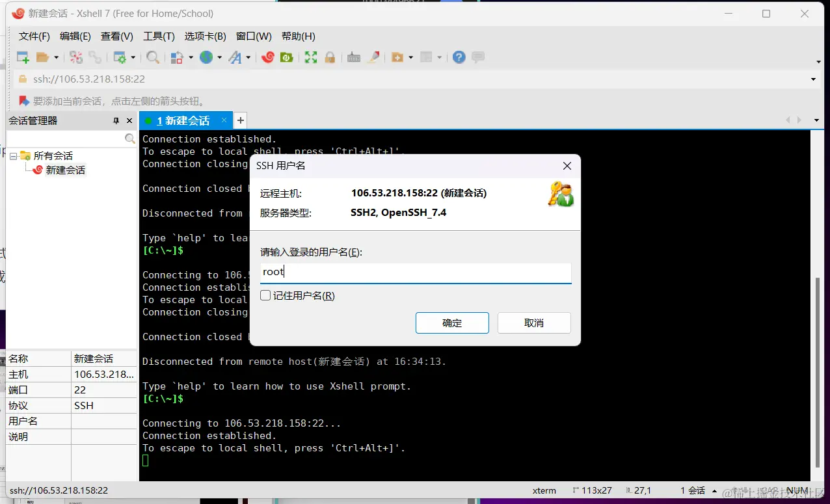Expand the toolbar overflow arrow at right

click(818, 62)
